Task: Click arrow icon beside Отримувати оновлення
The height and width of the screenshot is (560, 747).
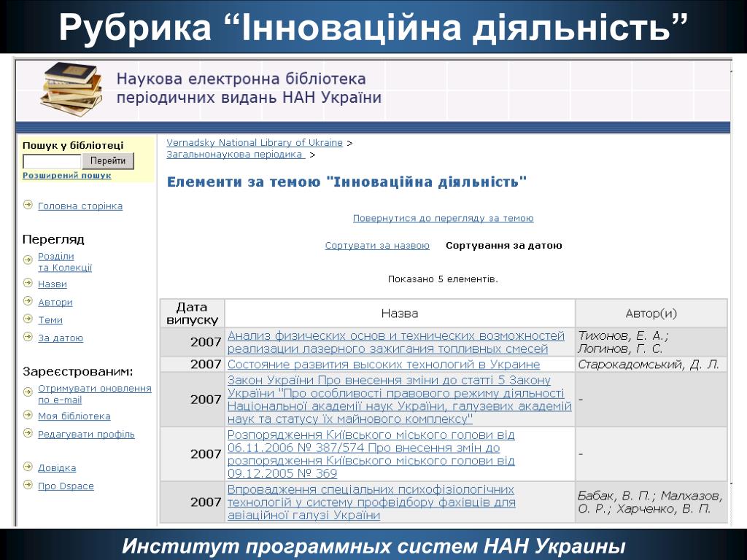Action: 28,392
